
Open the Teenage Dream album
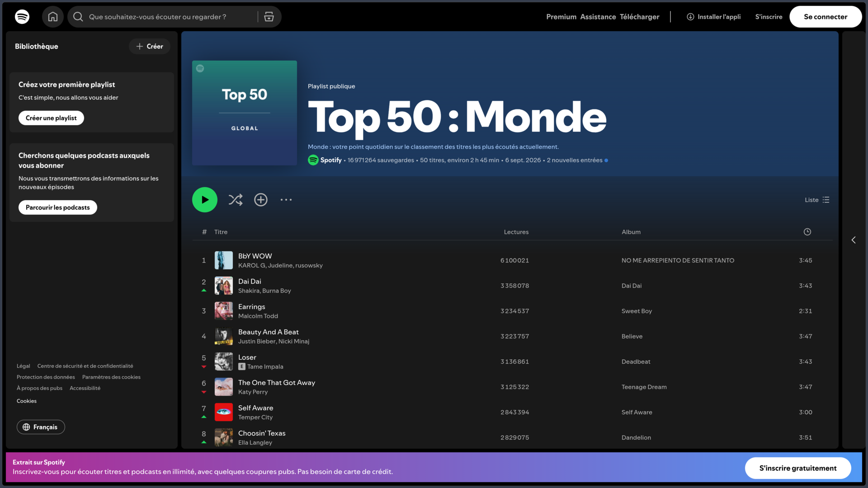point(644,387)
